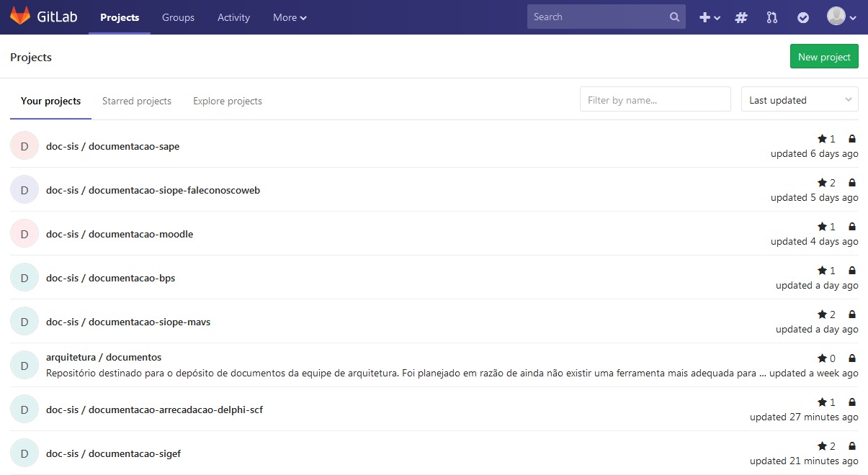The height and width of the screenshot is (475, 868).
Task: Click the lock icon on documentacao-moodle row
Action: coord(852,227)
